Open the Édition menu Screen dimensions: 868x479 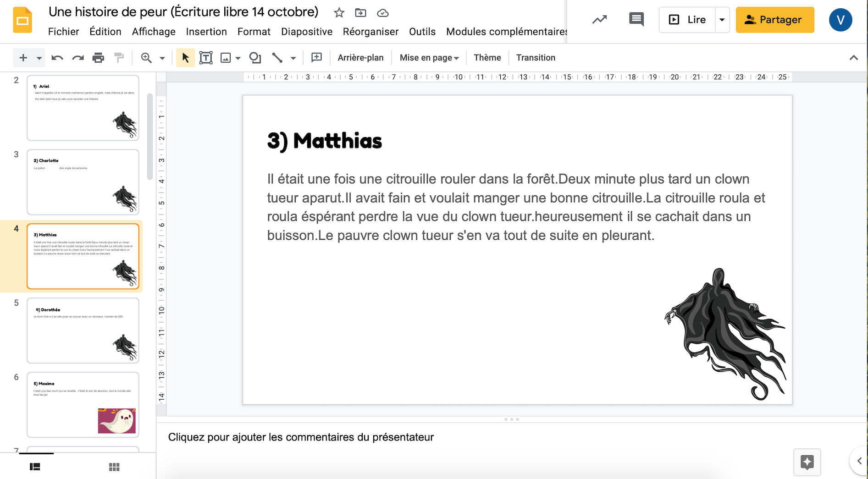105,32
